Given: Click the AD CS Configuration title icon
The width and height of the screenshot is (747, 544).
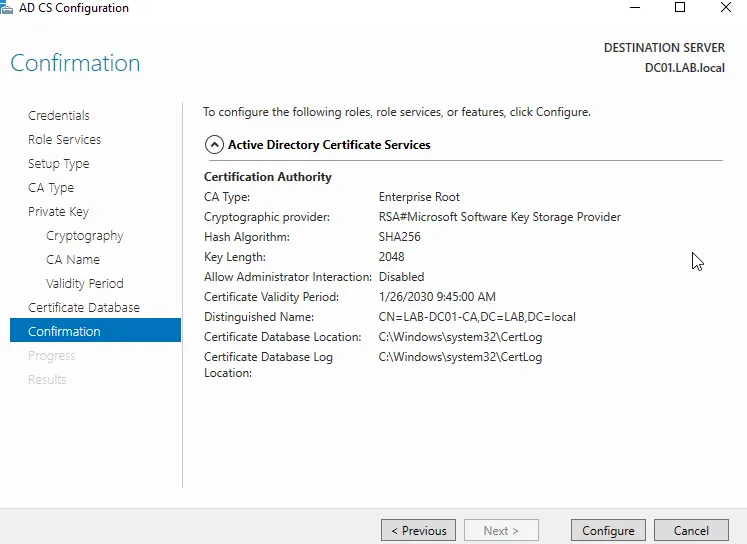Looking at the screenshot, I should pyautogui.click(x=6, y=8).
